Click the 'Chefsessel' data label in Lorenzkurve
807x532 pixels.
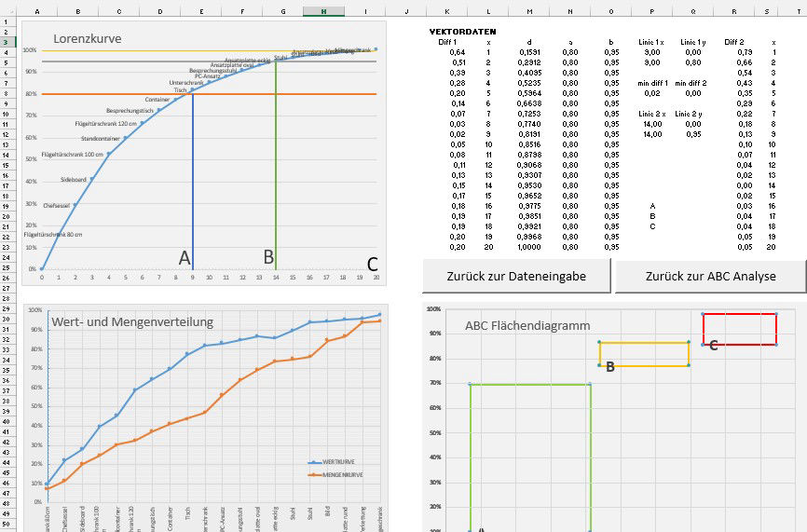(x=55, y=205)
